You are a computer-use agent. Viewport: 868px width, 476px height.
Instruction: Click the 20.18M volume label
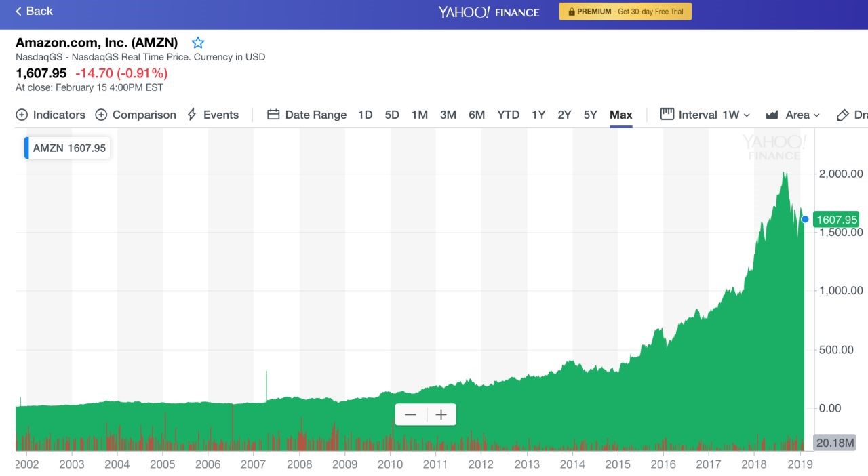[835, 443]
